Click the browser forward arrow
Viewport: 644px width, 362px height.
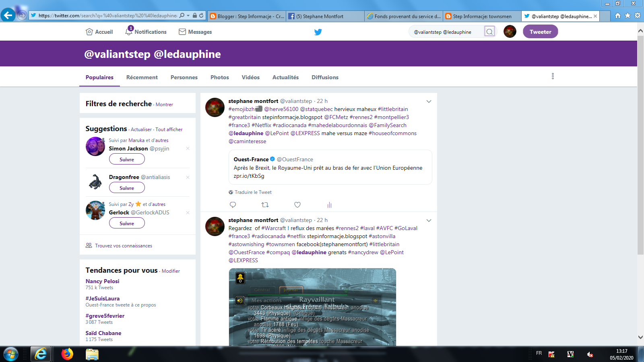(x=22, y=15)
